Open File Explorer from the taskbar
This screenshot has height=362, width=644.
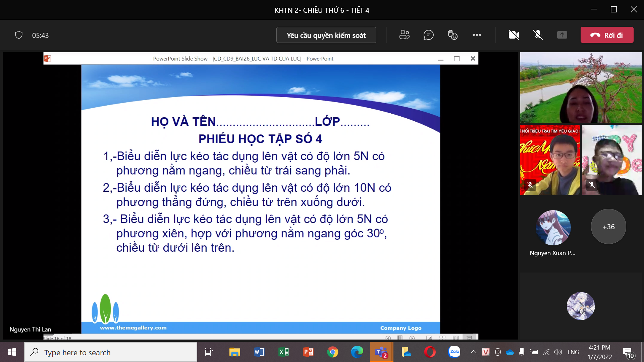pyautogui.click(x=234, y=352)
